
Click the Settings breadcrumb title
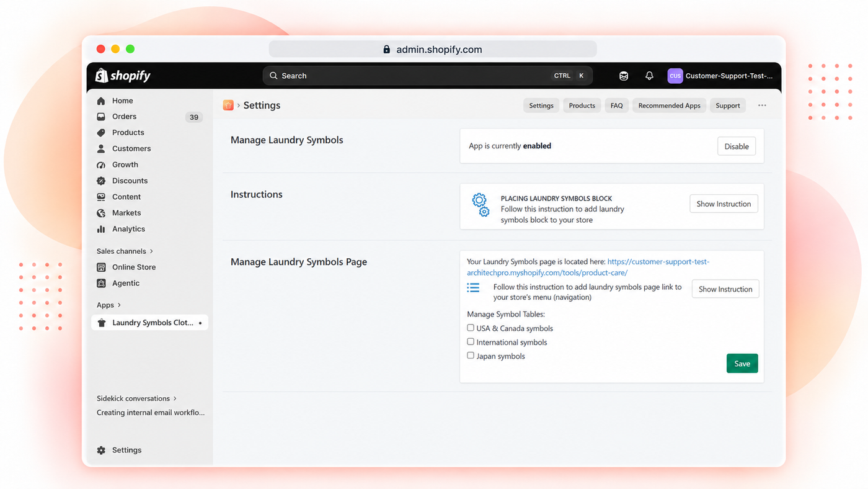tap(262, 105)
